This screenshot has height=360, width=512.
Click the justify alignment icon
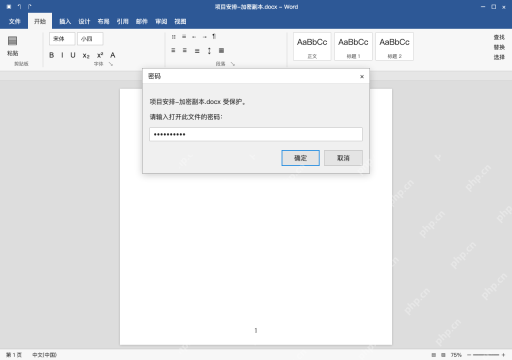(x=197, y=51)
